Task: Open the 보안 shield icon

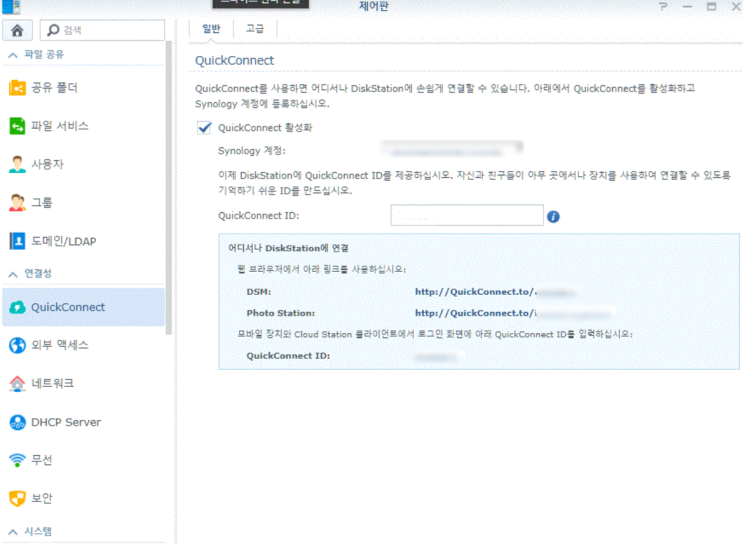Action: click(x=18, y=499)
